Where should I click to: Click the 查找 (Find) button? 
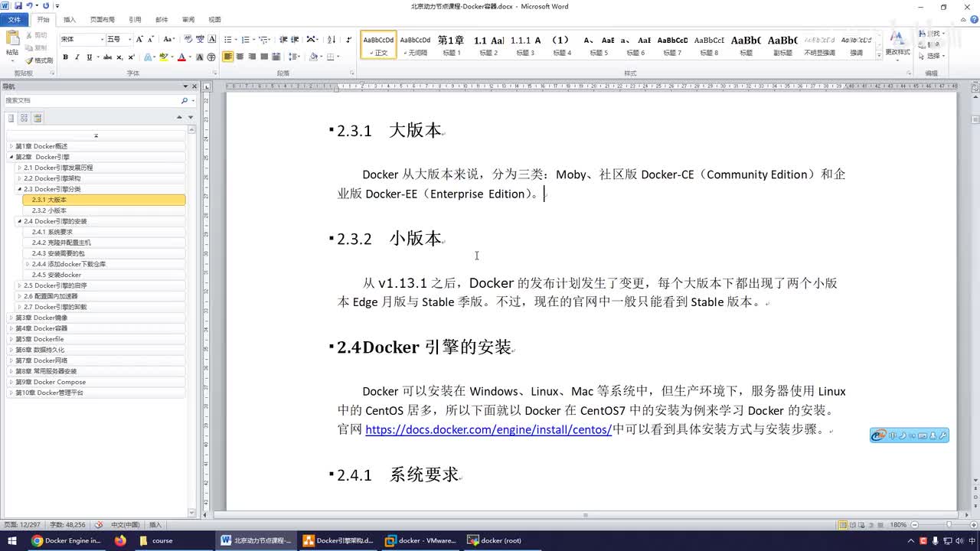pyautogui.click(x=933, y=34)
